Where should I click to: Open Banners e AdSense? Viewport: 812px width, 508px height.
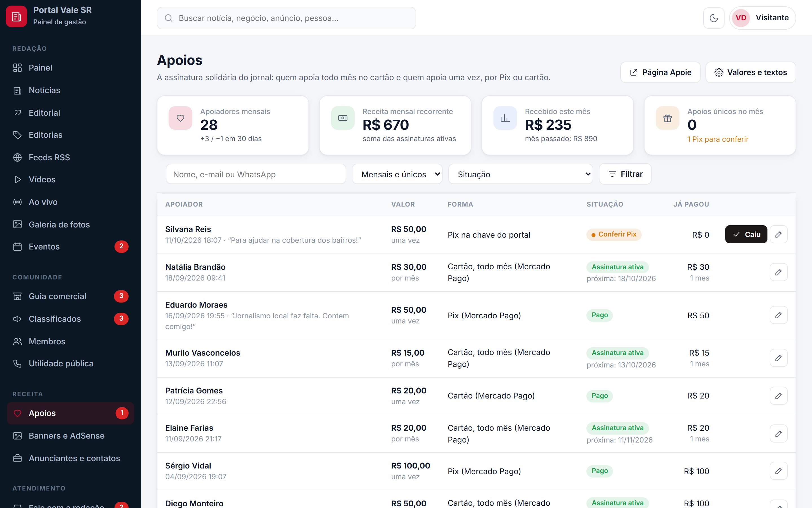pos(70,435)
